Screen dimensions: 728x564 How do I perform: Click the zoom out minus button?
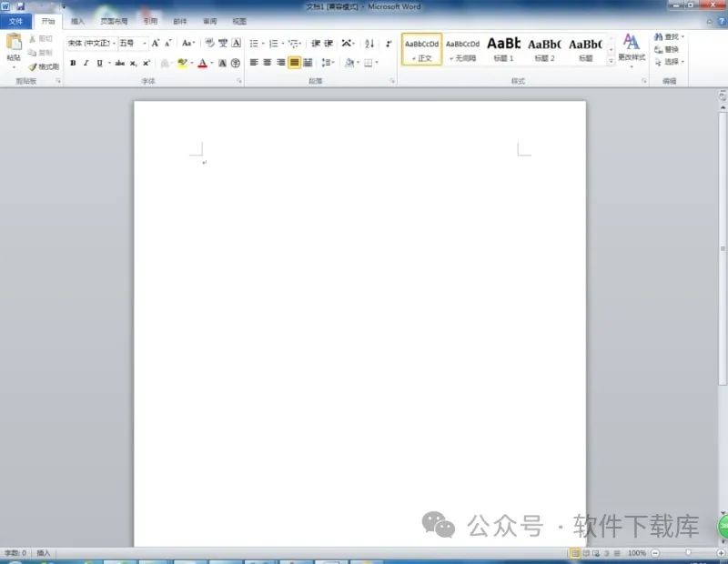655,553
